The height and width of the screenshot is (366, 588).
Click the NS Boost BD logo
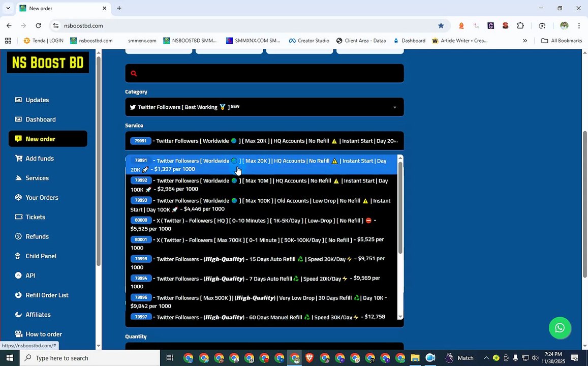click(x=48, y=62)
